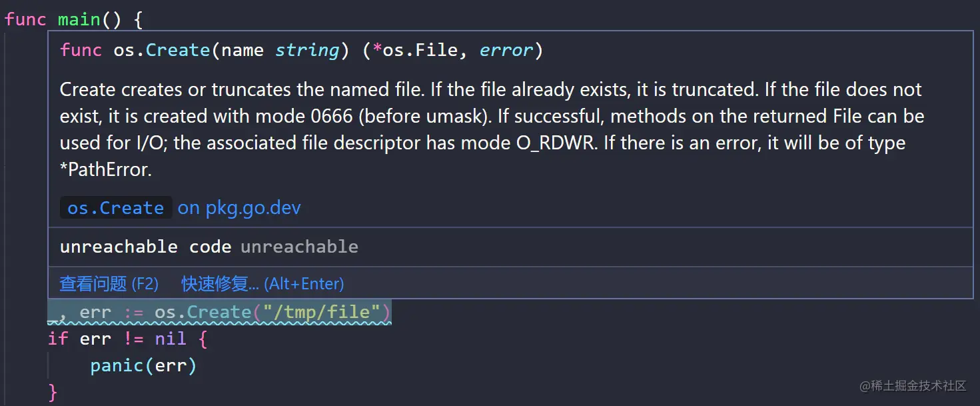Click the function signature in hover popup
The width and height of the screenshot is (980, 406).
(x=302, y=50)
